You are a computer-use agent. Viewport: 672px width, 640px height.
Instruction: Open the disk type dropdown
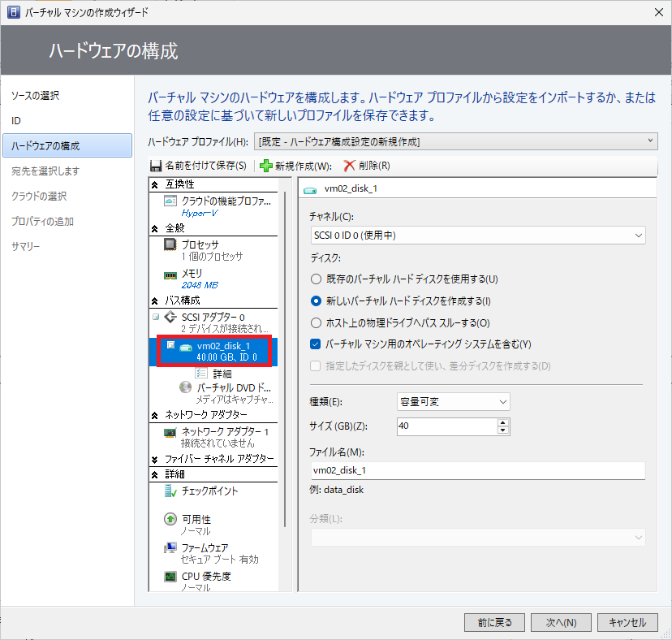(454, 402)
